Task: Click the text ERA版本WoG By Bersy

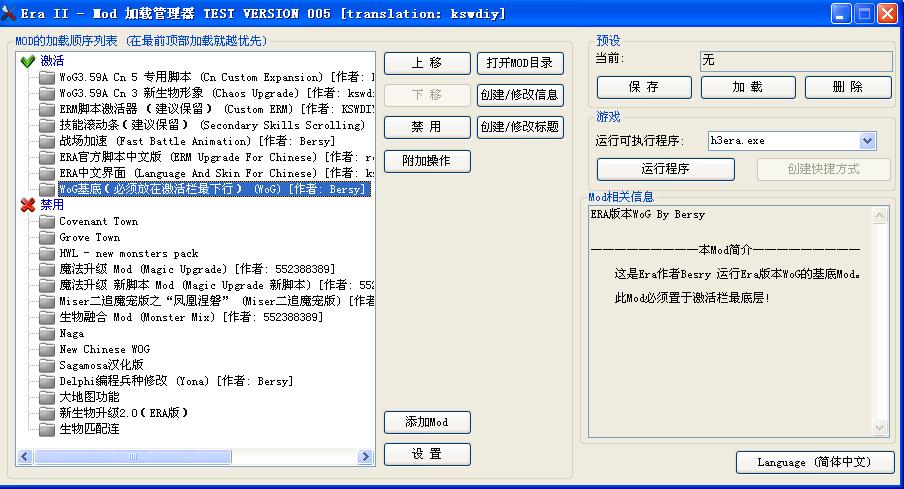Action: click(647, 215)
